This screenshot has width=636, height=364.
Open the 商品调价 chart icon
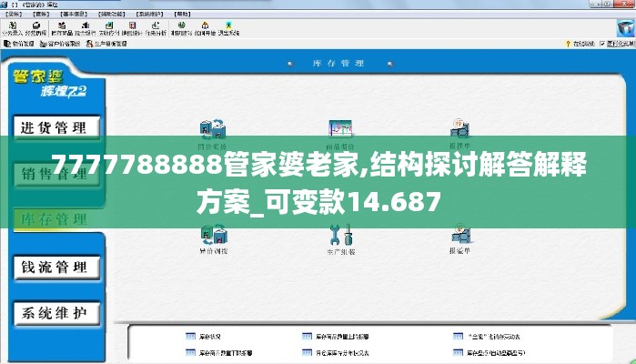[340, 129]
